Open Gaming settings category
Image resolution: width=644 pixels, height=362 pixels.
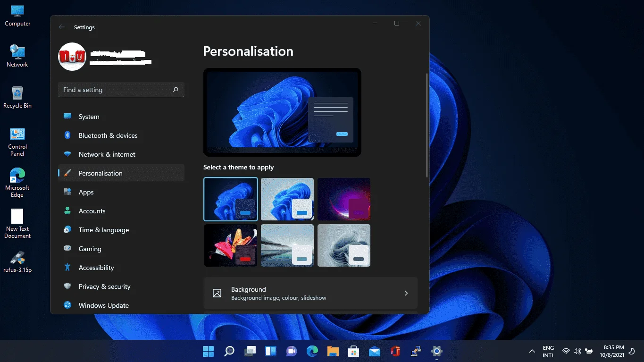click(x=121, y=249)
